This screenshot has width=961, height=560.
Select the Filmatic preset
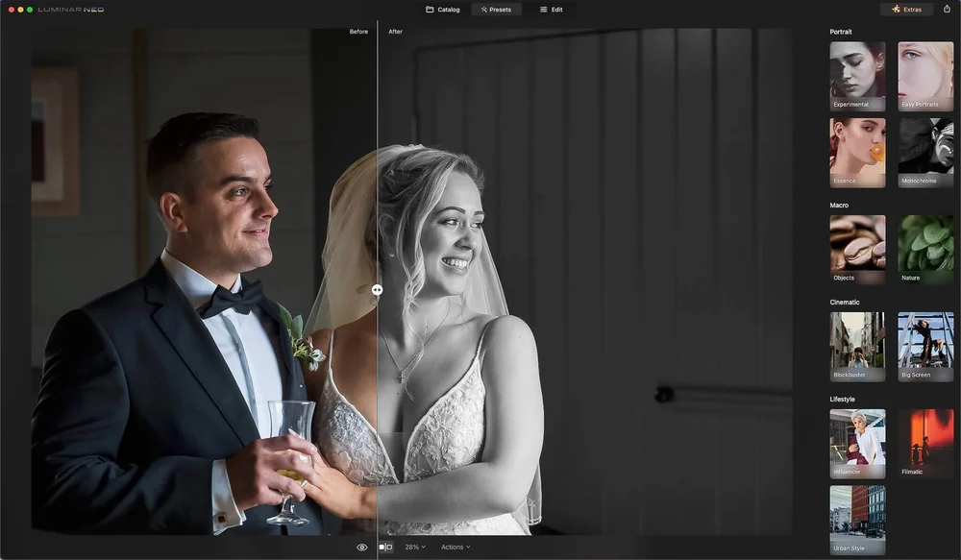(x=925, y=444)
